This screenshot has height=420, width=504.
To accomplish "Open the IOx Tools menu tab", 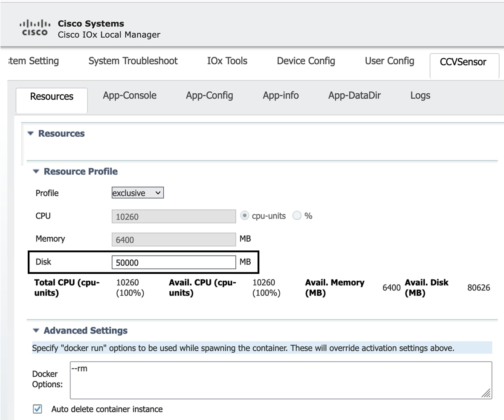I will point(226,61).
